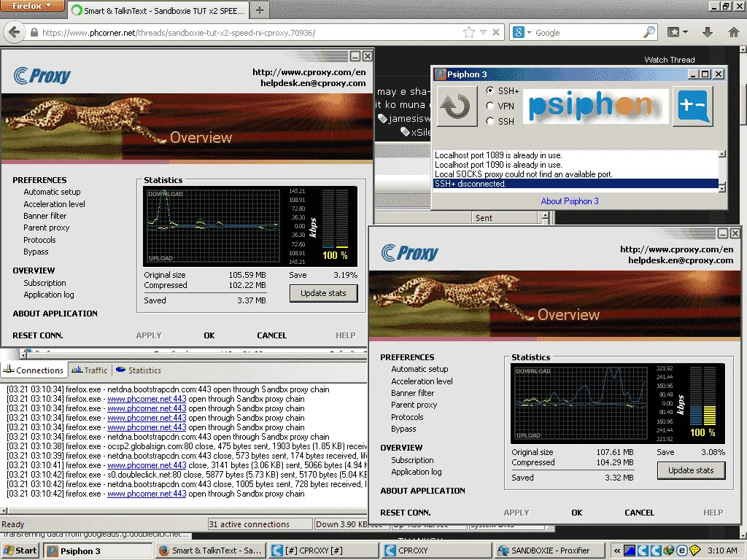The width and height of the screenshot is (747, 560).
Task: Open Parent proxy in right CProxy window
Action: tap(414, 405)
